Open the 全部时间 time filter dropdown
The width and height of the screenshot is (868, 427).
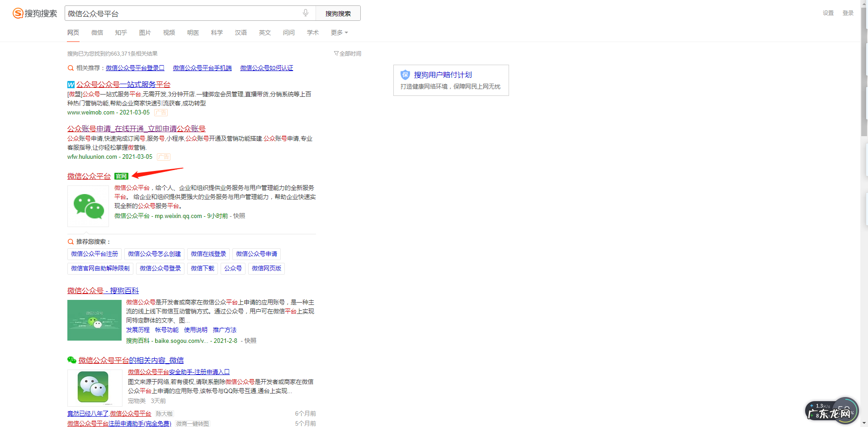click(x=348, y=53)
